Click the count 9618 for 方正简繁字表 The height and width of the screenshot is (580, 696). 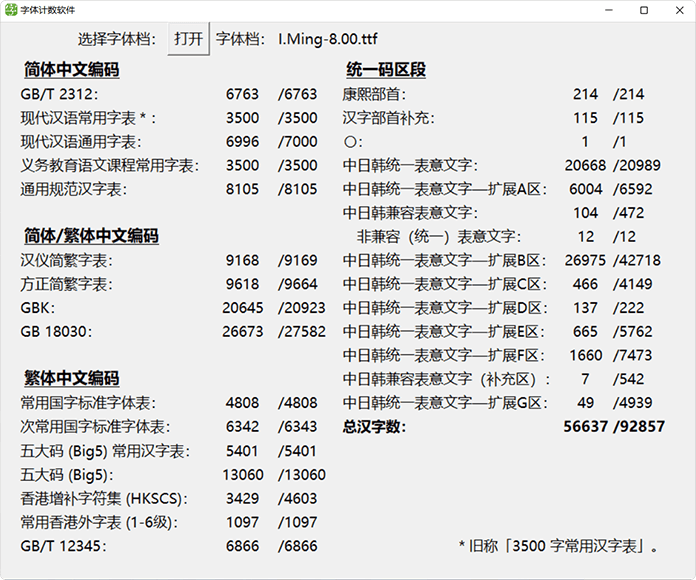pos(242,284)
